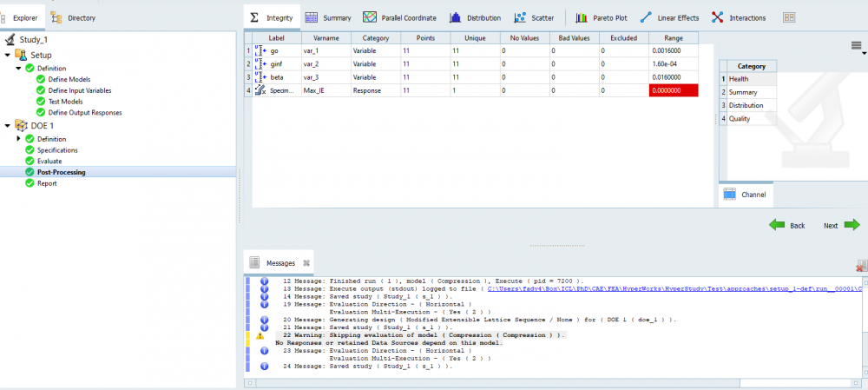
Task: Click the info icon for message 24
Action: pos(264,367)
